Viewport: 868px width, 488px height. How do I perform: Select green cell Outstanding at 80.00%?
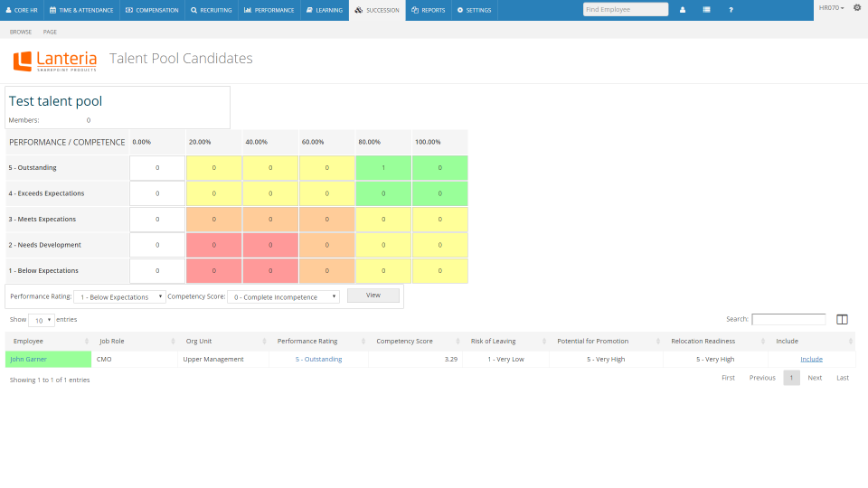pyautogui.click(x=383, y=167)
